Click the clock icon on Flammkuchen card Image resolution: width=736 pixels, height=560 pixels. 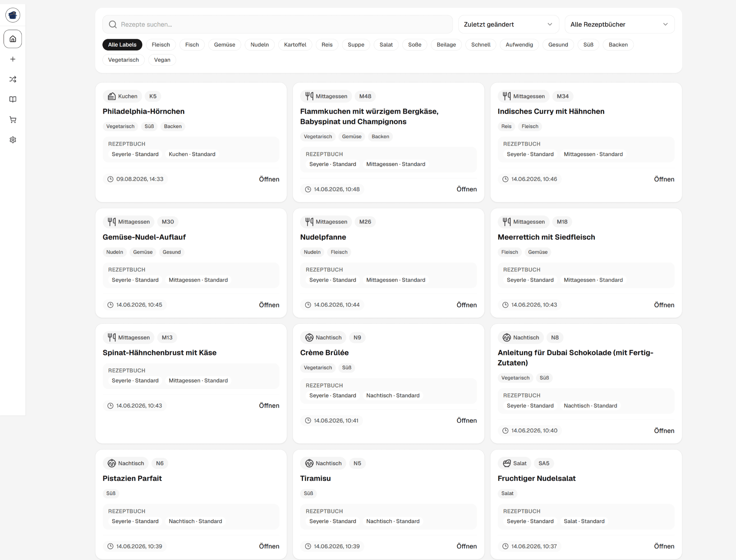click(x=308, y=189)
